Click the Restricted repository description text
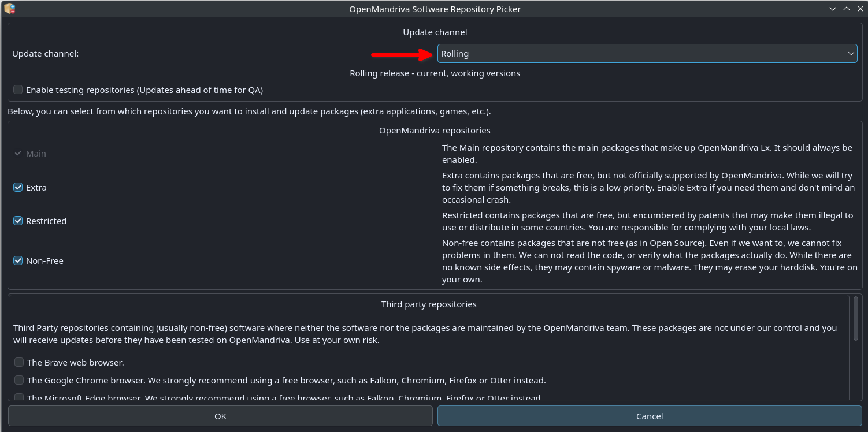Screen dimensions: 868x432 tap(647, 221)
